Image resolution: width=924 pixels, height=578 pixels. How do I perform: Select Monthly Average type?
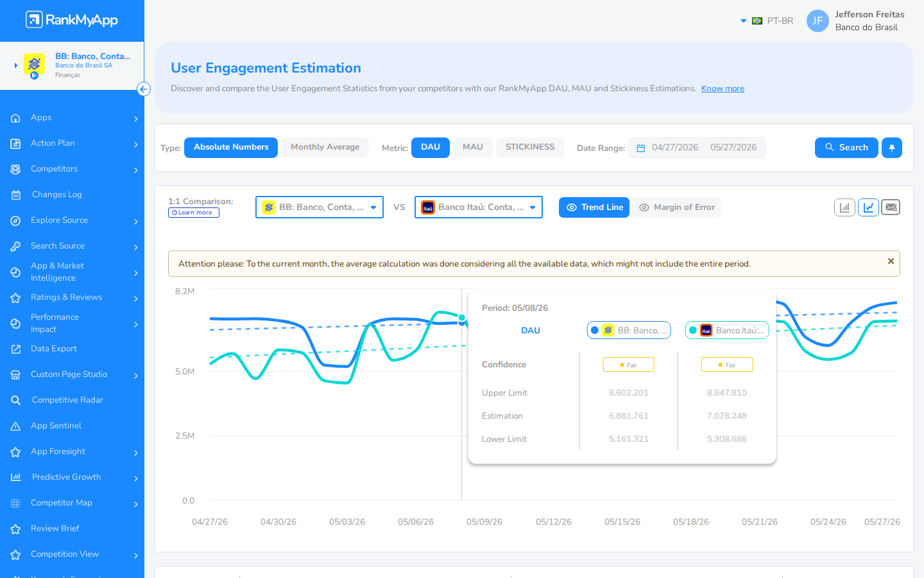point(325,148)
